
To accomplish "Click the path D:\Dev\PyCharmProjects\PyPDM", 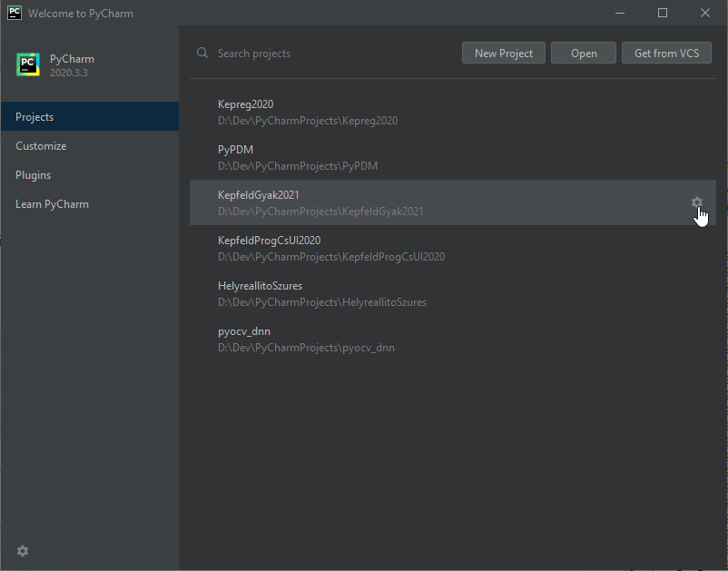I will coord(298,166).
